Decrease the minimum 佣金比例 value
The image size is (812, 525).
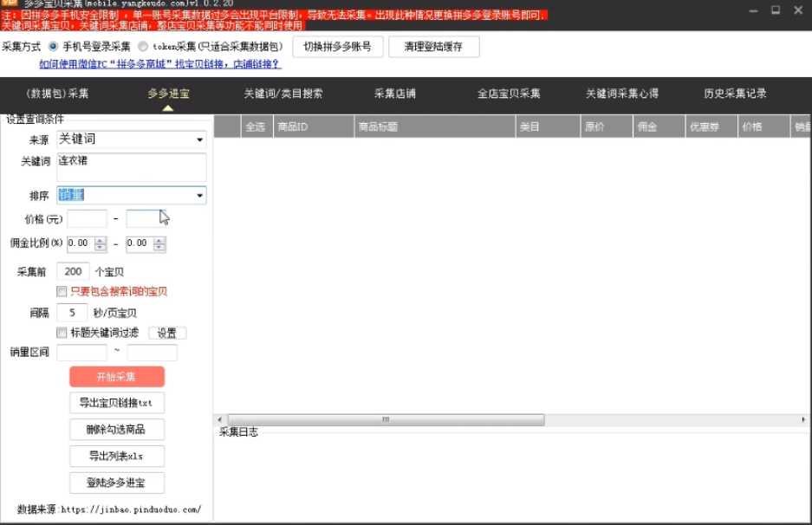[101, 248]
